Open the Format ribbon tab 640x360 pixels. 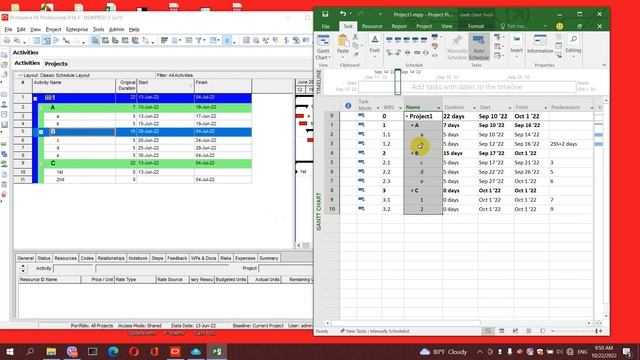coord(476,26)
